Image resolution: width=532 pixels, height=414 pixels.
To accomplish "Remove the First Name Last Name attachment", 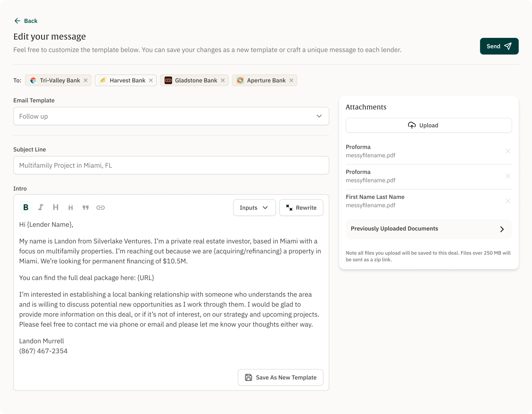I will coord(508,201).
